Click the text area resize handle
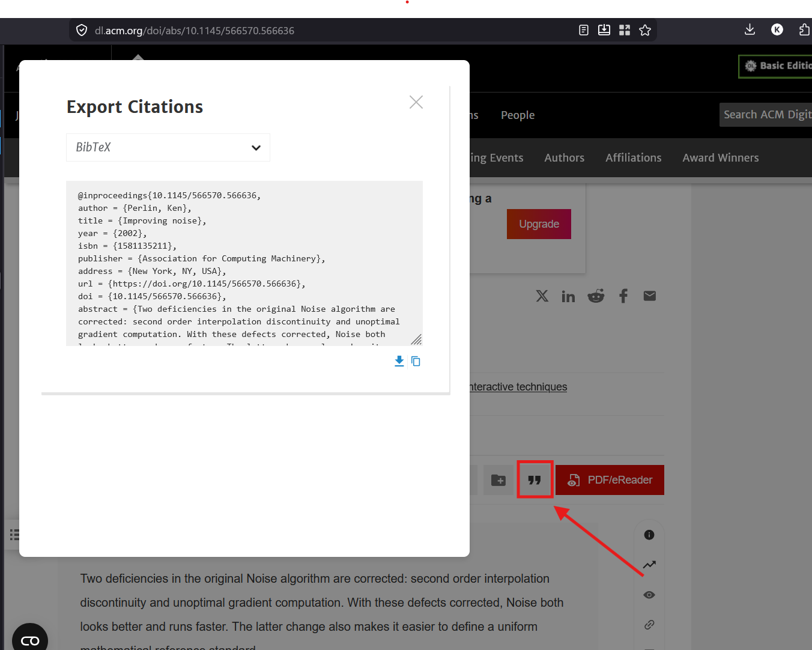 pyautogui.click(x=416, y=339)
